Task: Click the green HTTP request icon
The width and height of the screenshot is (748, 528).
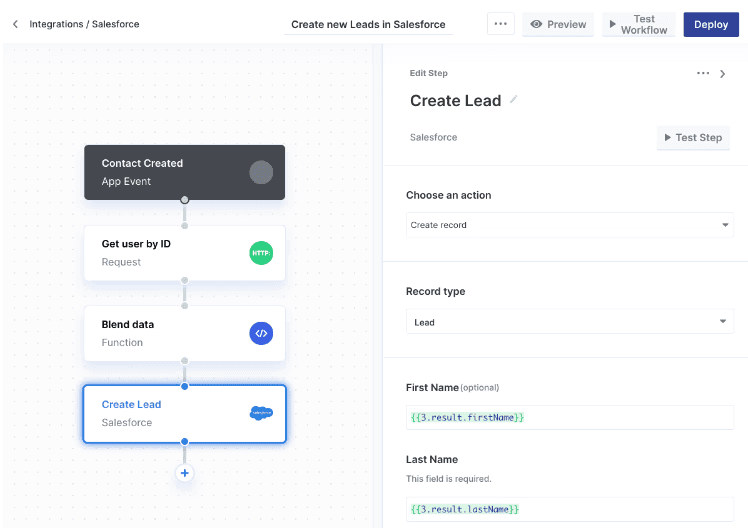Action: [x=261, y=253]
